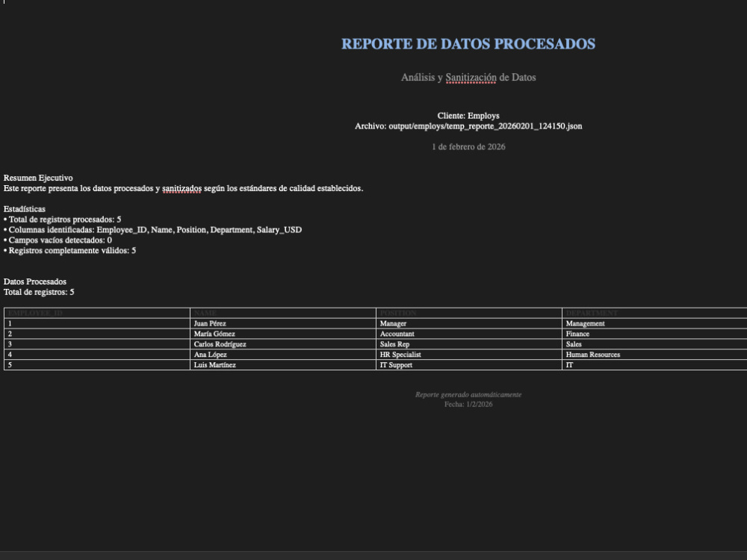Click the Employee ID cell 2

point(97,334)
